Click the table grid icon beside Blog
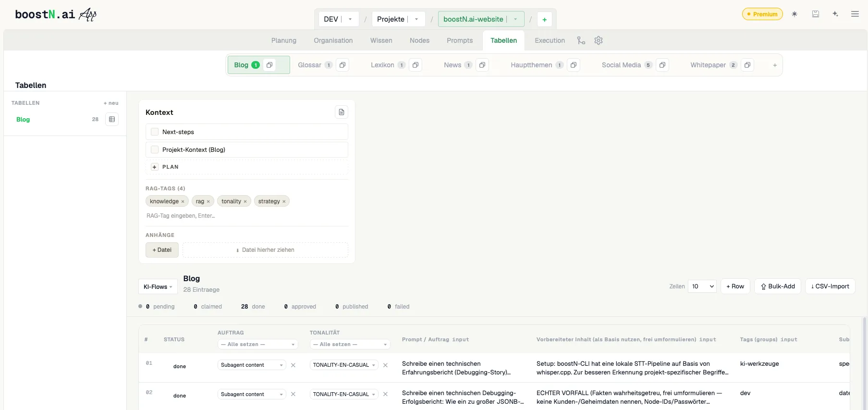 pos(112,119)
